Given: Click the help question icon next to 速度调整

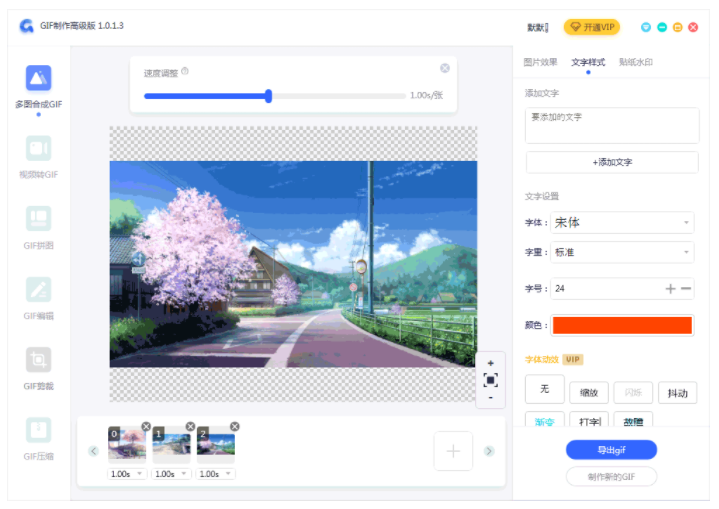Looking at the screenshot, I should 185,71.
